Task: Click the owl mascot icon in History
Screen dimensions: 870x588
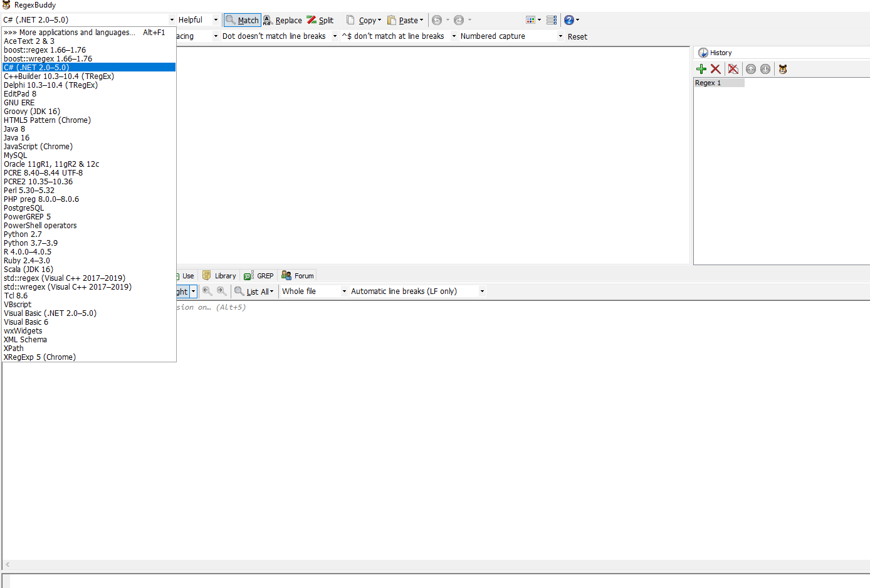Action: (783, 69)
